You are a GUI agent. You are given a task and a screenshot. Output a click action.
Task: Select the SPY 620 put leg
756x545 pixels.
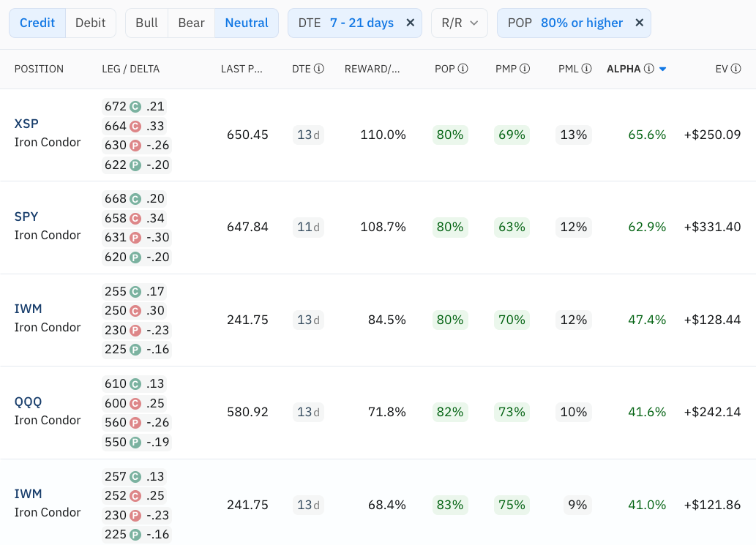tap(137, 258)
